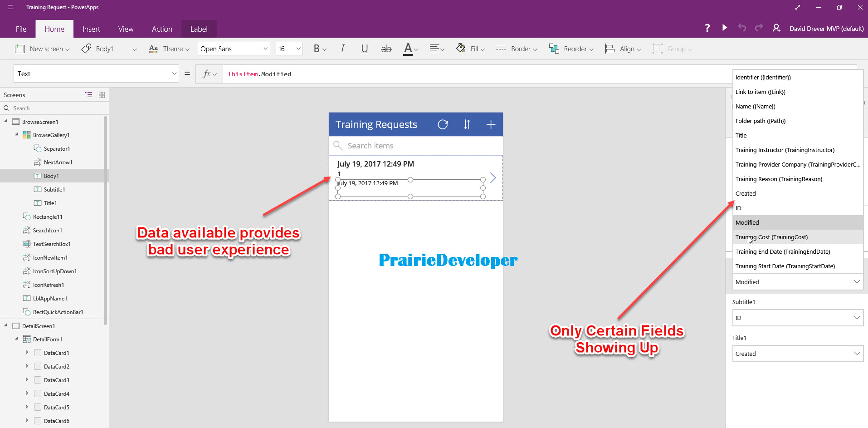This screenshot has height=428, width=868.
Task: Open the Text property dropdown
Action: pyautogui.click(x=97, y=74)
